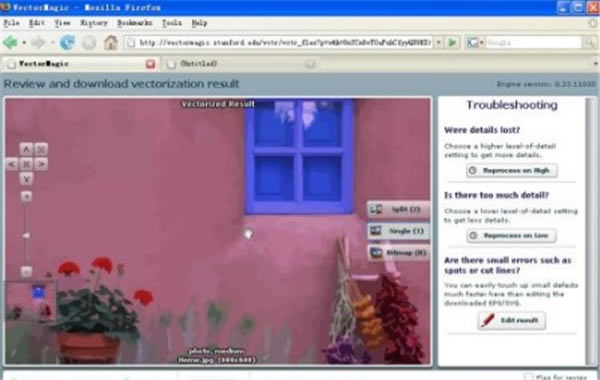Viewport: 600px width, 380px height.
Task: Click the pan right arrow on image viewer
Action: tap(41, 164)
